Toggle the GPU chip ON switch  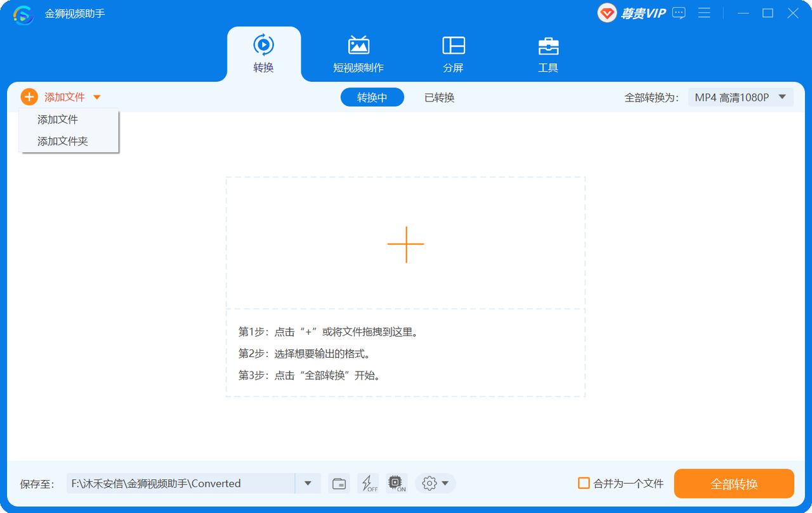(396, 484)
